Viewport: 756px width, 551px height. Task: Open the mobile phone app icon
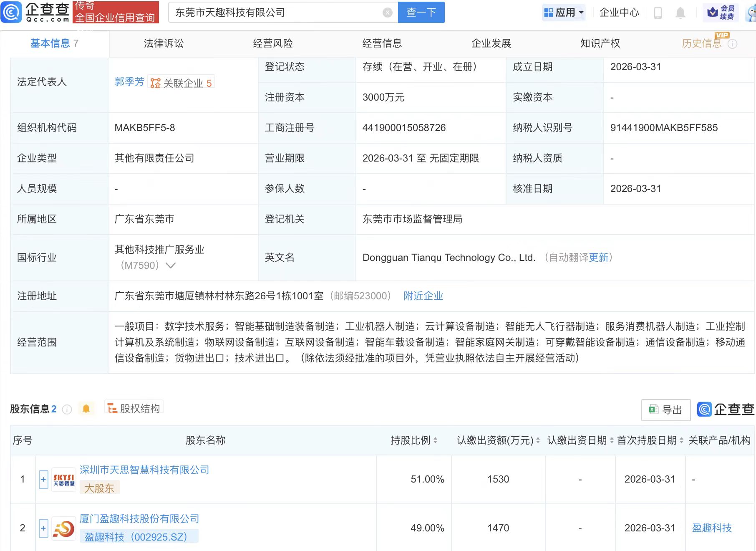pyautogui.click(x=658, y=13)
